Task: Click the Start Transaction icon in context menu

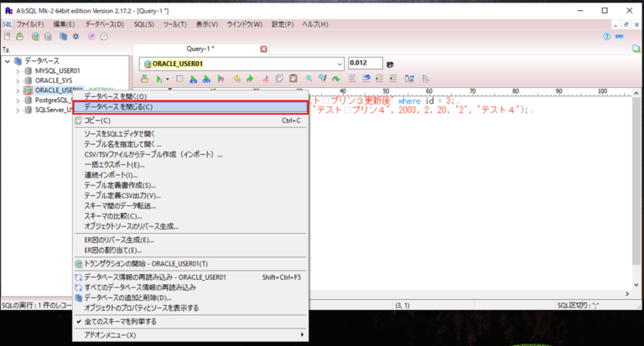Action: coord(79,264)
